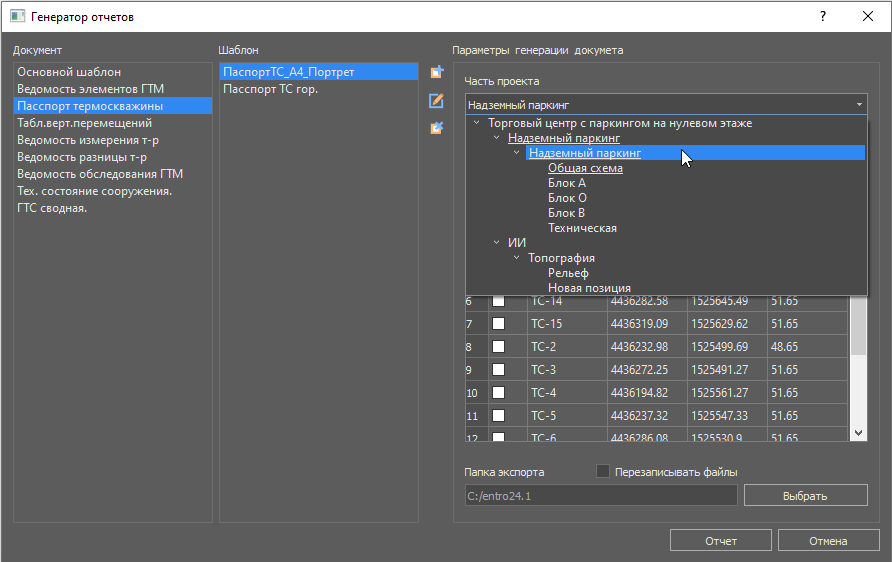This screenshot has height=562, width=892.
Task: Click the edit template pencil icon
Action: point(436,100)
